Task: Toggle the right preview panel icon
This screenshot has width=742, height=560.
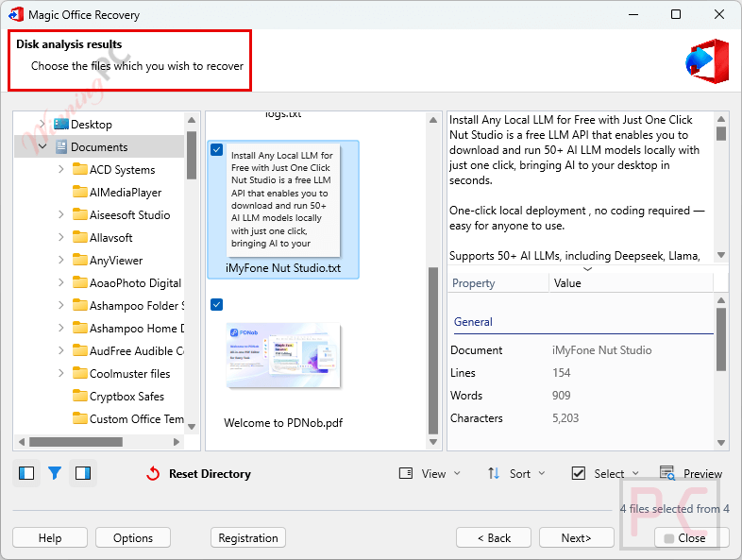Action: (83, 473)
